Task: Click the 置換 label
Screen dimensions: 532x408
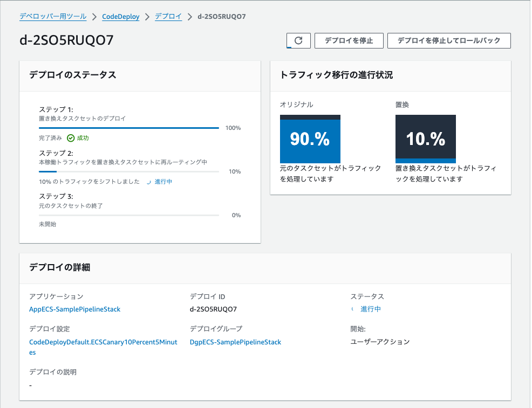Action: pyautogui.click(x=402, y=105)
